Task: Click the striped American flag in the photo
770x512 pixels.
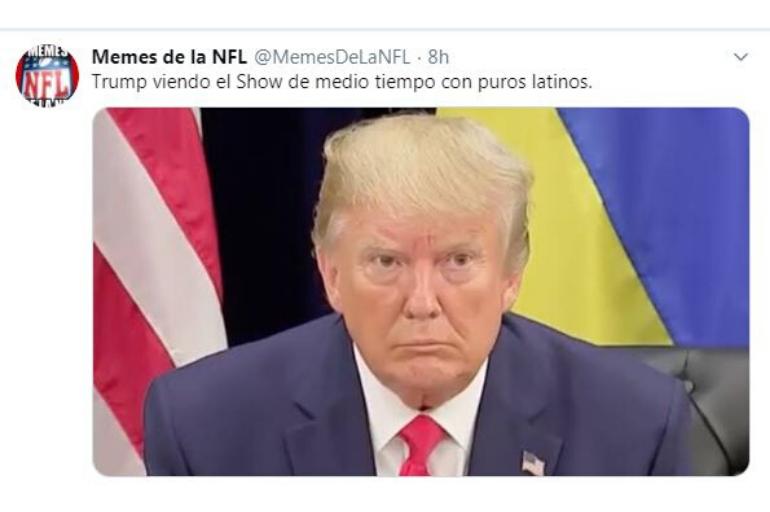Action: click(157, 275)
